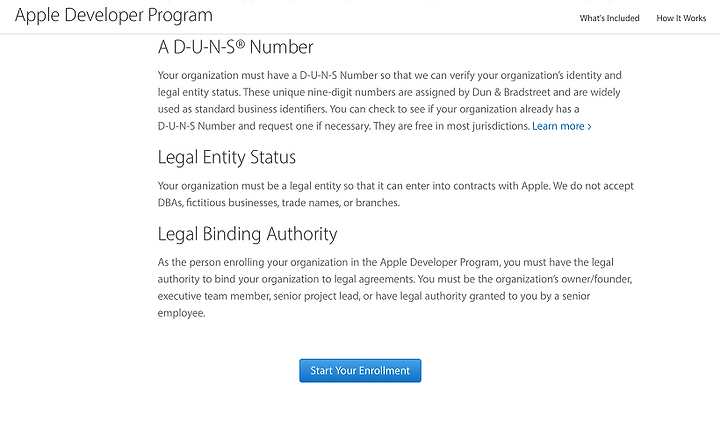Go to the How It Works section
Image resolution: width=720 pixels, height=421 pixels.
tap(681, 18)
